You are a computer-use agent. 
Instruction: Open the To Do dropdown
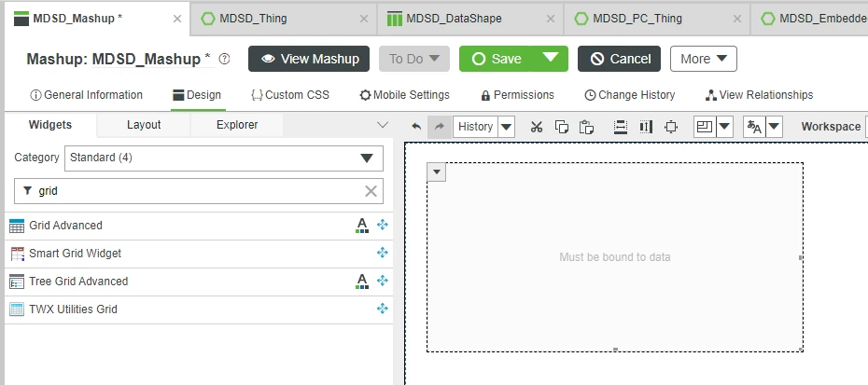pos(414,59)
